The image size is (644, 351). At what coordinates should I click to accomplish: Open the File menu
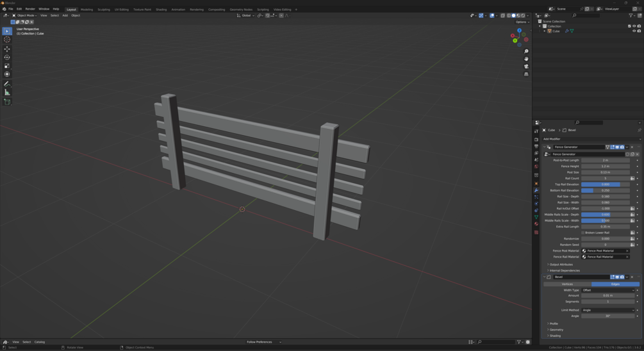[11, 9]
